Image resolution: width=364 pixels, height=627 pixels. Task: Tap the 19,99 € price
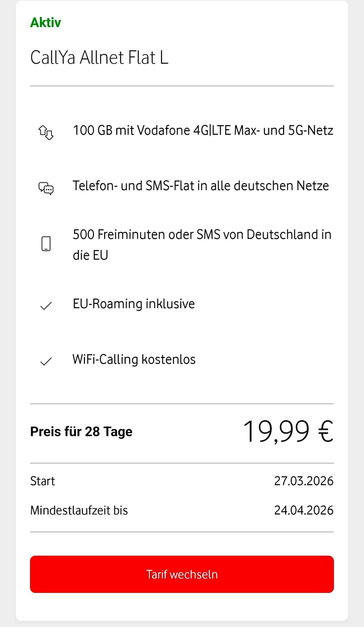288,431
